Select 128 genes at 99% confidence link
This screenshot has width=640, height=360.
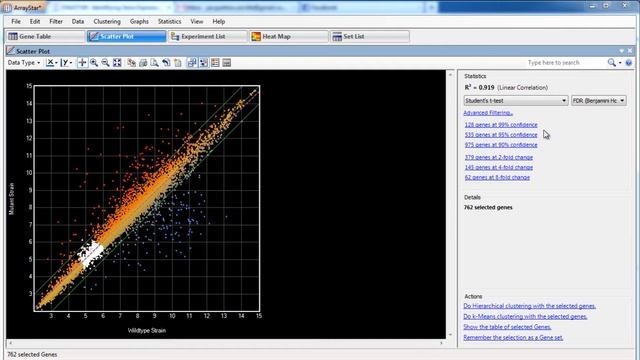coord(501,124)
